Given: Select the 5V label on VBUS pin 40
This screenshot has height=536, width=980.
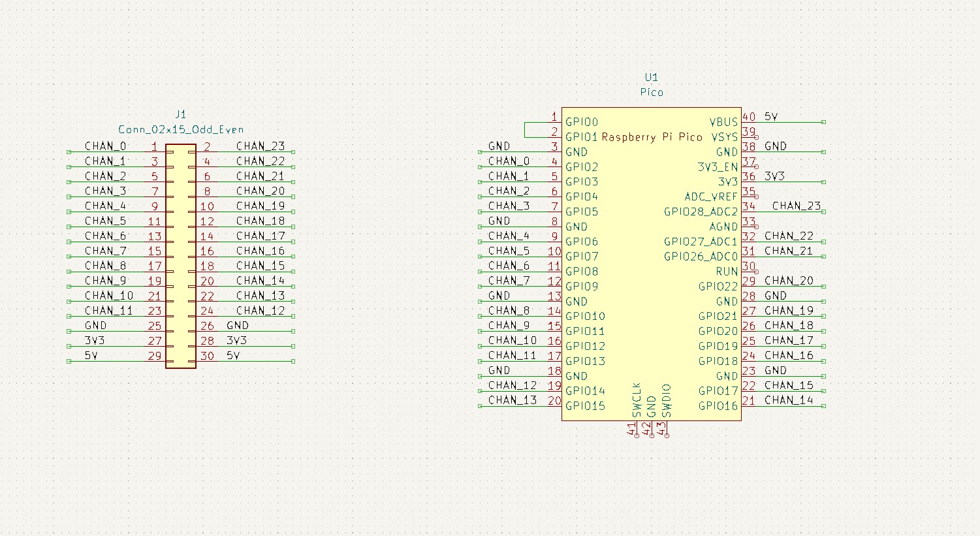Looking at the screenshot, I should [x=771, y=117].
